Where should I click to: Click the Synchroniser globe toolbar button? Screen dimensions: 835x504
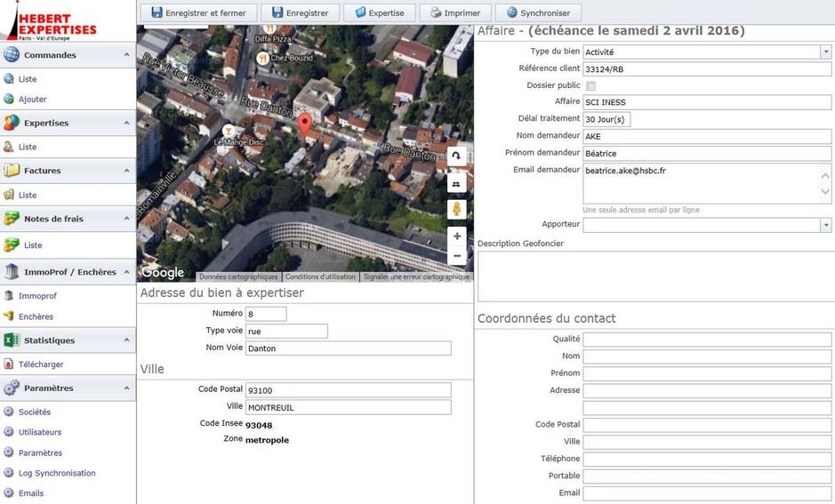538,12
